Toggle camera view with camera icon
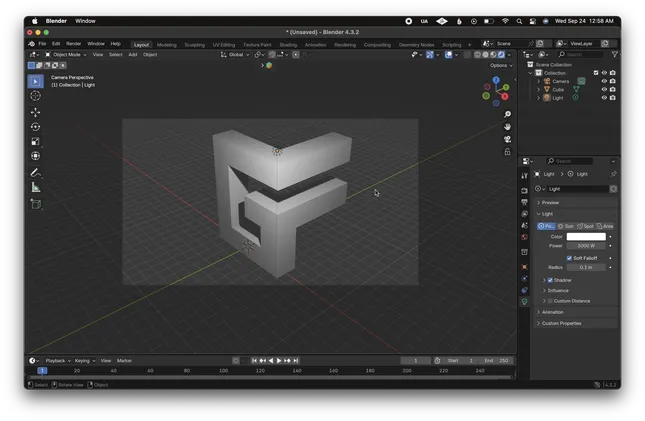645x421 pixels. tap(507, 140)
